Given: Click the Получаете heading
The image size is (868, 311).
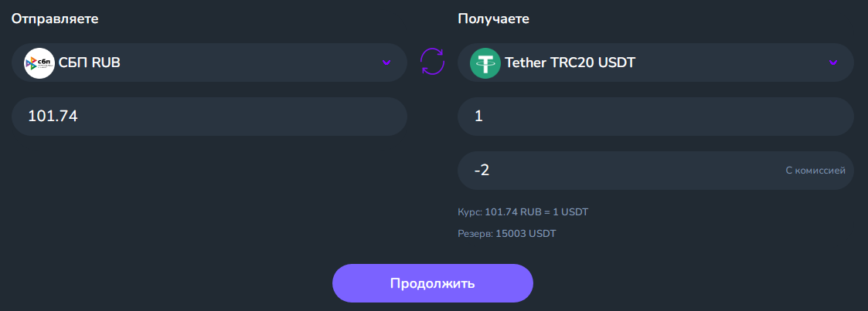Looking at the screenshot, I should 493,19.
